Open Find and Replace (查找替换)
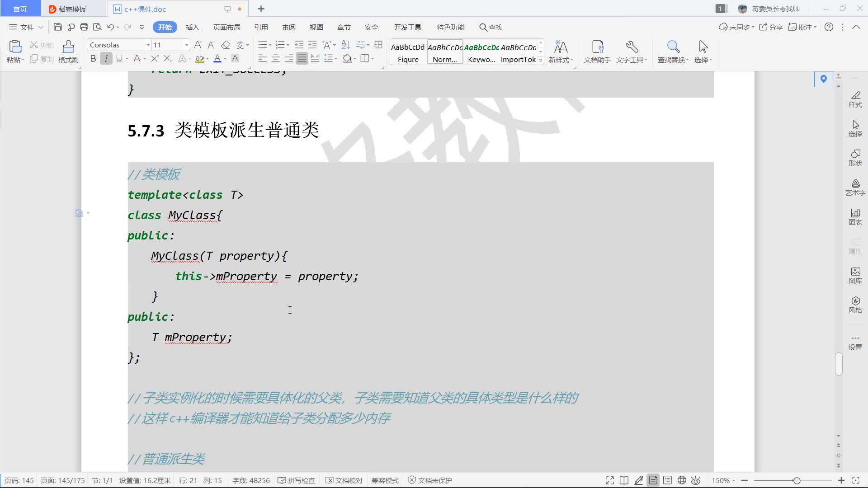The width and height of the screenshot is (868, 488). (x=673, y=52)
